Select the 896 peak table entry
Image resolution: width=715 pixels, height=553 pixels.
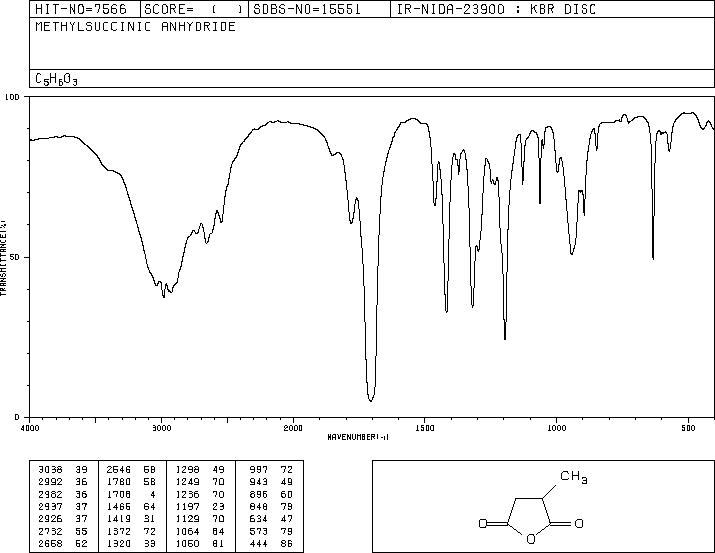(259, 494)
